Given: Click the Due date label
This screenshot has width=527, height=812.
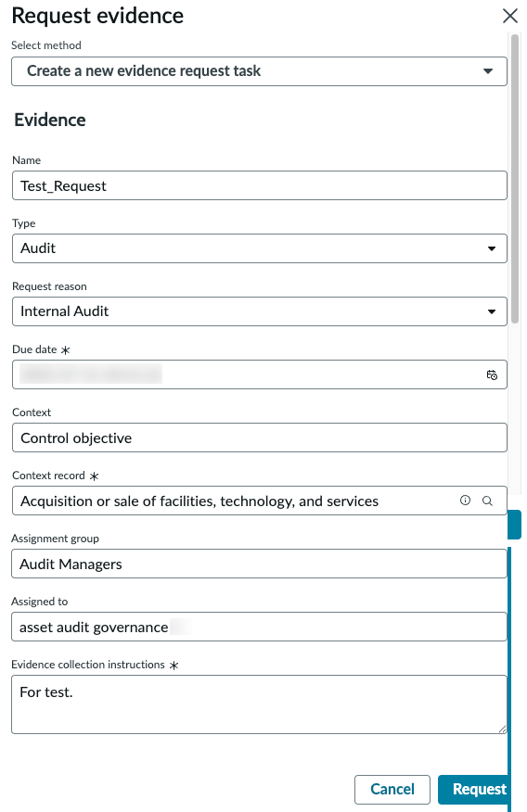Looking at the screenshot, I should [x=34, y=349].
